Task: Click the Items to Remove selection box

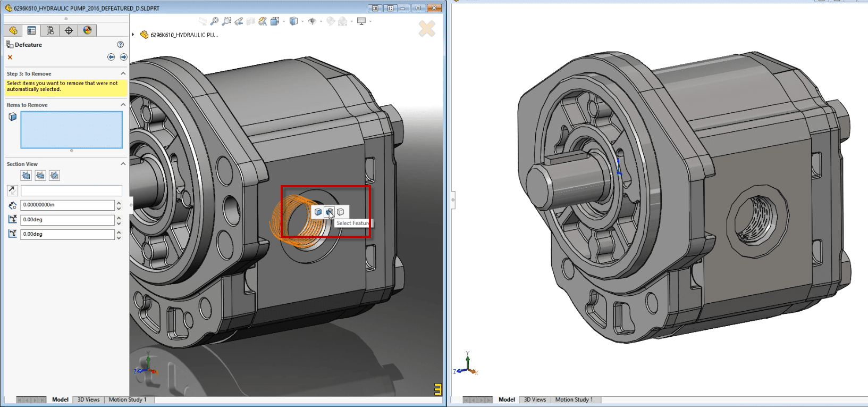Action: tap(71, 129)
